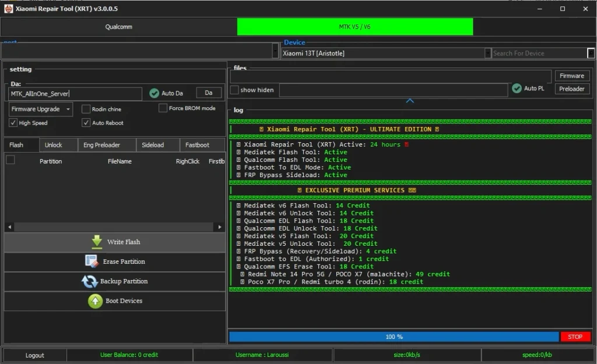
Task: Click the 100% blue progress bar
Action: [x=394, y=337]
